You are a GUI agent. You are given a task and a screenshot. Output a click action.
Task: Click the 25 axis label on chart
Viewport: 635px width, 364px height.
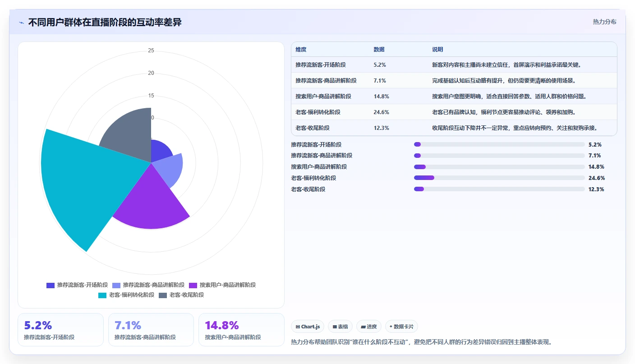click(x=151, y=51)
